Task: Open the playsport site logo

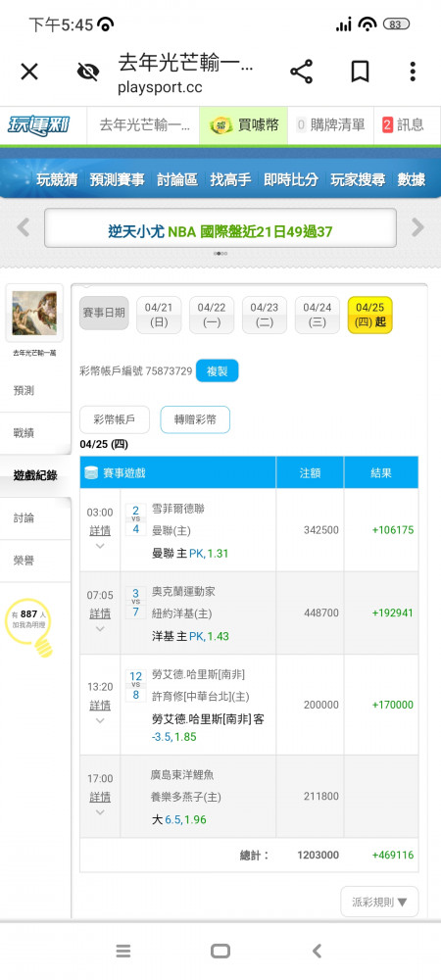Action: coord(39,125)
